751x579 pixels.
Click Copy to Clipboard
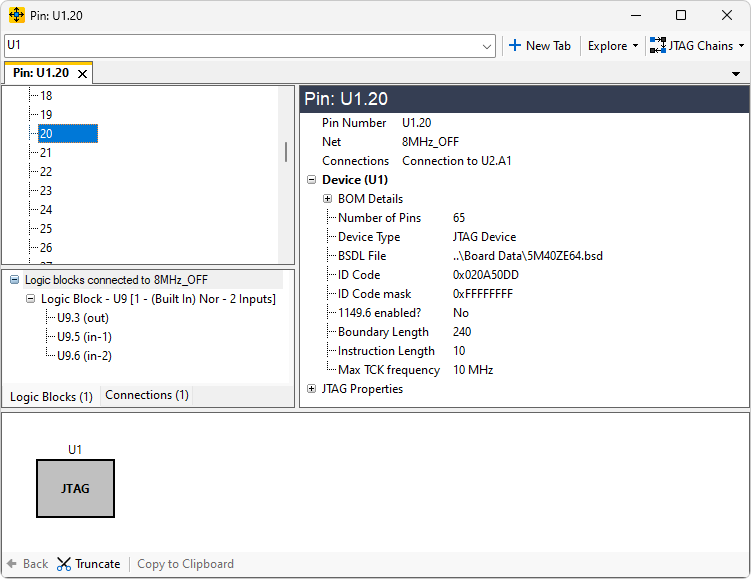pos(185,564)
